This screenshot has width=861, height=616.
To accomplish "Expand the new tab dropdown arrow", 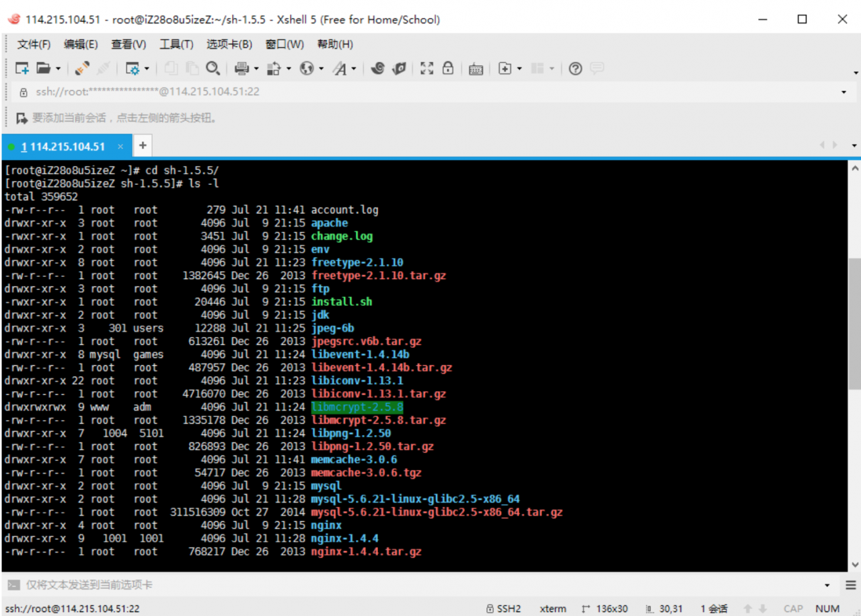I will (x=519, y=69).
